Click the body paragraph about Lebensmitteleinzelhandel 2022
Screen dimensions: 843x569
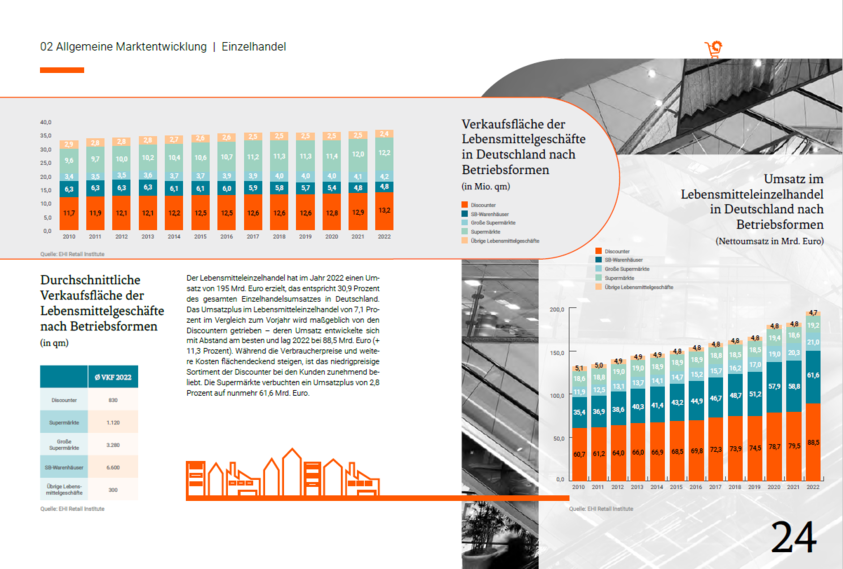click(x=283, y=336)
